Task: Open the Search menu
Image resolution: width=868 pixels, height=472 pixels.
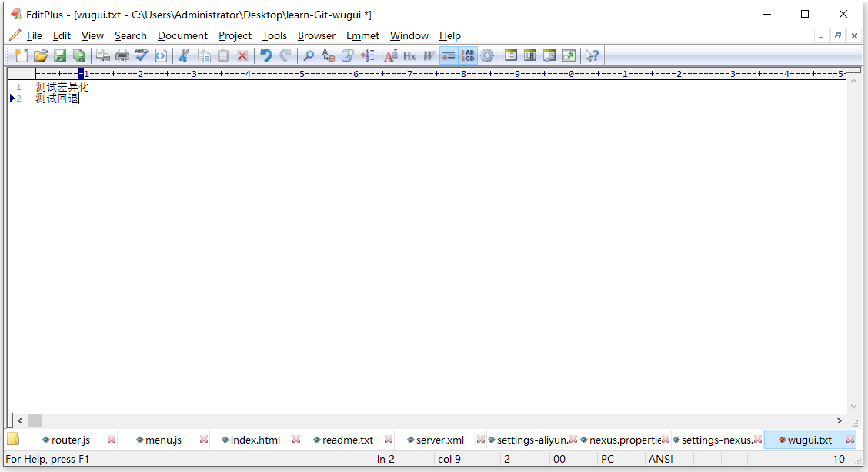Action: (131, 35)
